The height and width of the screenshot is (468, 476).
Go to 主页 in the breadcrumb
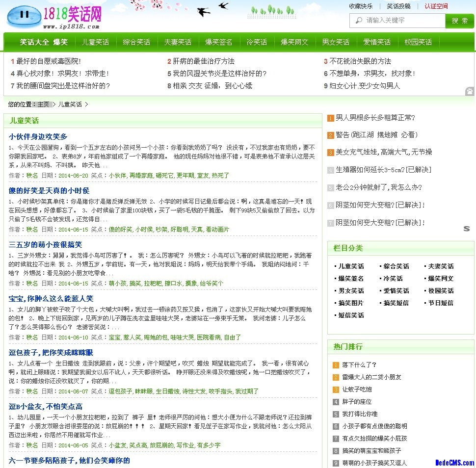43,104
